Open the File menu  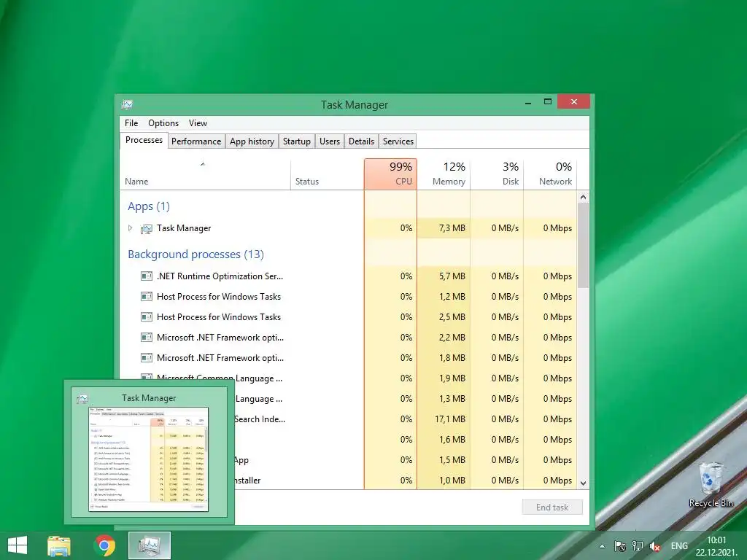[131, 123]
